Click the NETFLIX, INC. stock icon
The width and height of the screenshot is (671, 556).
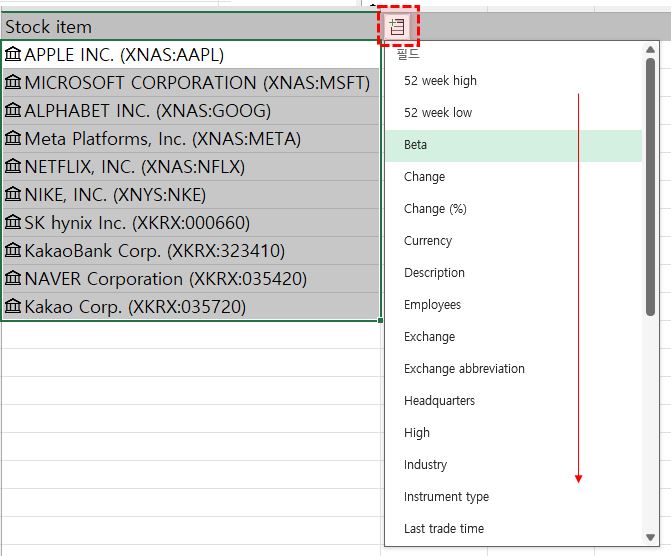point(13,167)
